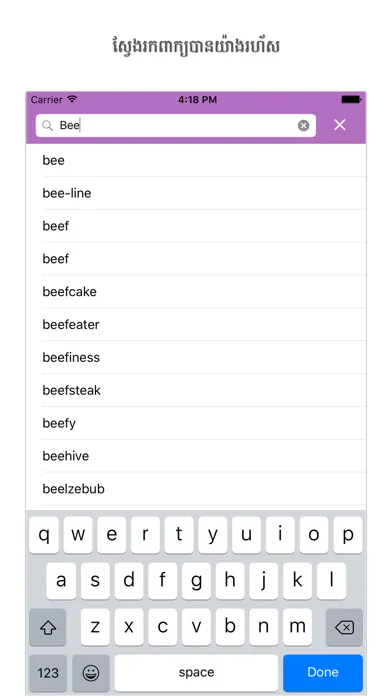This screenshot has width=392, height=696.
Task: Check the Wi-Fi status icon
Action: tap(72, 99)
